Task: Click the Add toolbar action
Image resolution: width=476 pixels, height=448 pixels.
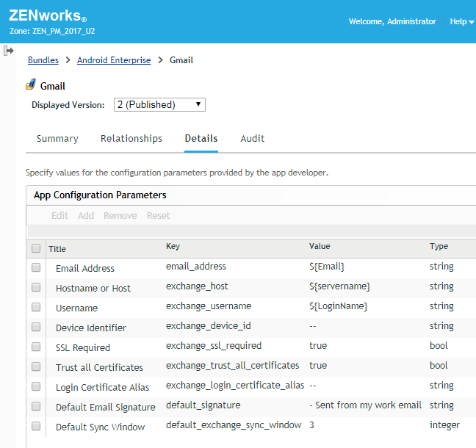Action: click(x=86, y=215)
